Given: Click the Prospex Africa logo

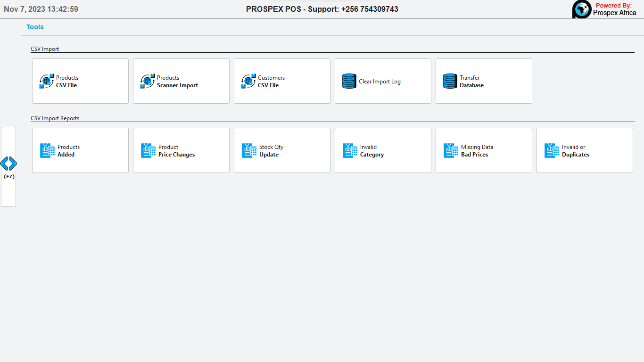Looking at the screenshot, I should pos(582,9).
